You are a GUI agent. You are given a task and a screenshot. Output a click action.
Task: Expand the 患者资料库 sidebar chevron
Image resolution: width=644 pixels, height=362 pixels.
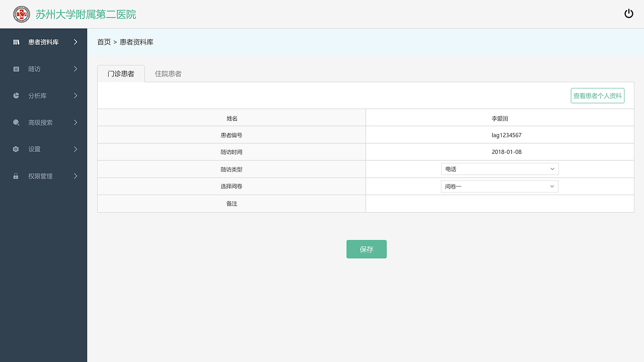pyautogui.click(x=75, y=42)
